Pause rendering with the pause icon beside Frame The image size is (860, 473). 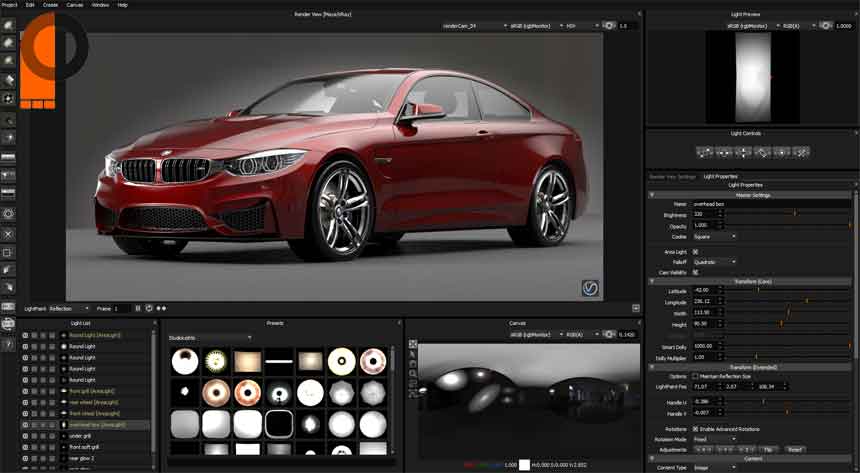(138, 308)
